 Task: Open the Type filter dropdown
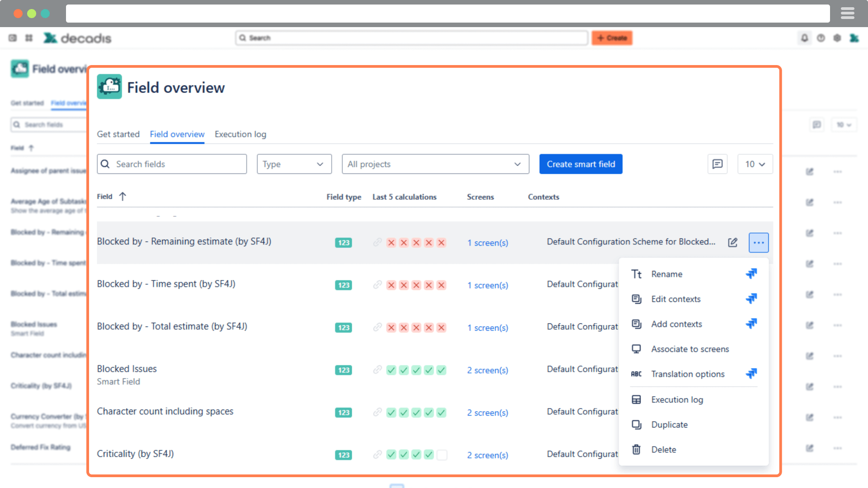tap(294, 164)
